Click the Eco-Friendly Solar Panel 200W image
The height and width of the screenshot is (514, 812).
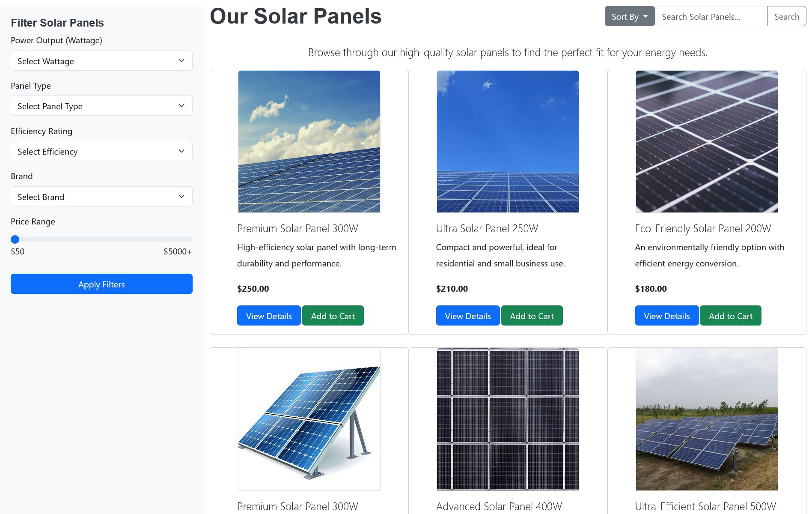707,142
